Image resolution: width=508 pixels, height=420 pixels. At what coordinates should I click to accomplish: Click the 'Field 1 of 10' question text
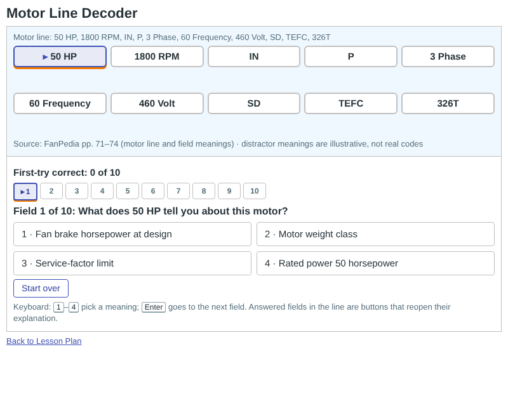pyautogui.click(x=150, y=211)
